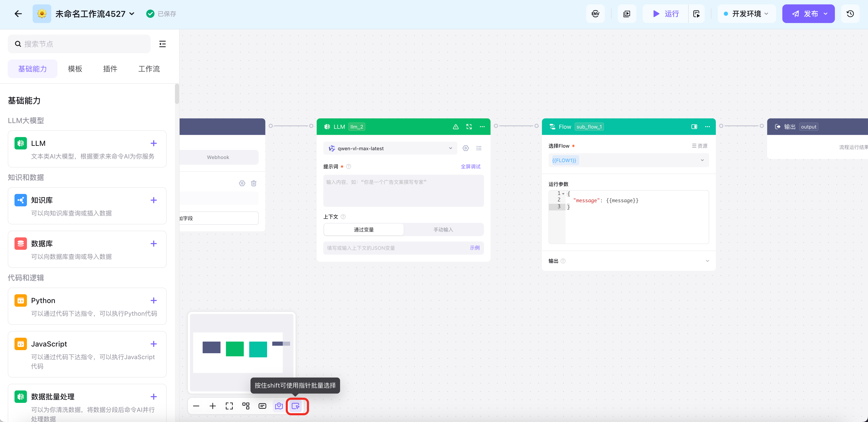Click the auto-layout icon in bottom toolbar
868x422 pixels.
(x=246, y=406)
